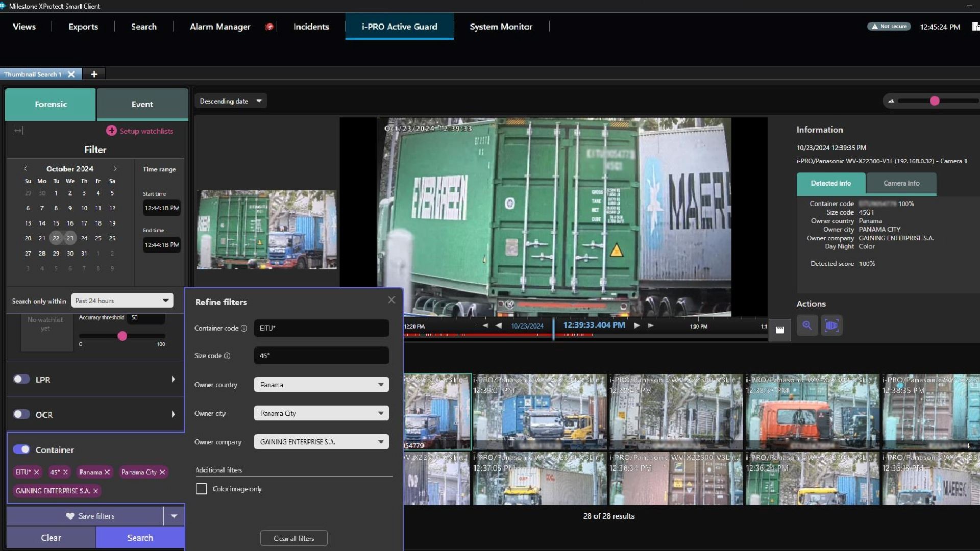Open the 12:39:01 PM result thumbnail
The height and width of the screenshot is (551, 980).
point(540,411)
